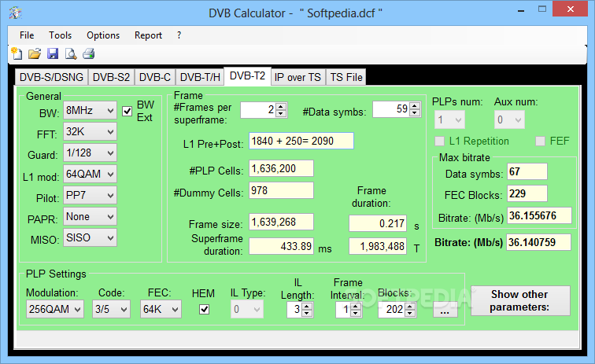This screenshot has width=595, height=364.
Task: Click the IL Length spinner field
Action: [300, 310]
